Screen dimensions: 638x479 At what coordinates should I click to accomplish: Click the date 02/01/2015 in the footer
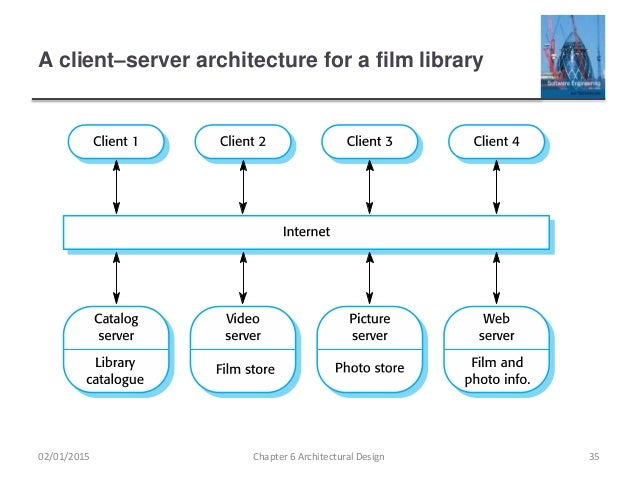click(x=63, y=457)
